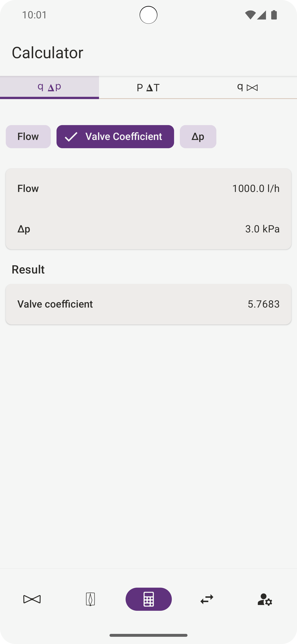Edit the 3.0 kPa Δp value

262,229
